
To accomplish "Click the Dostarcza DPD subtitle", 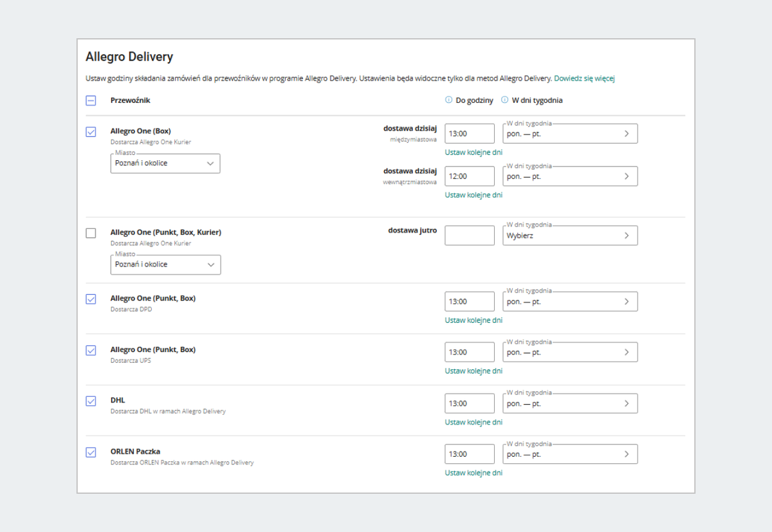I will (131, 309).
